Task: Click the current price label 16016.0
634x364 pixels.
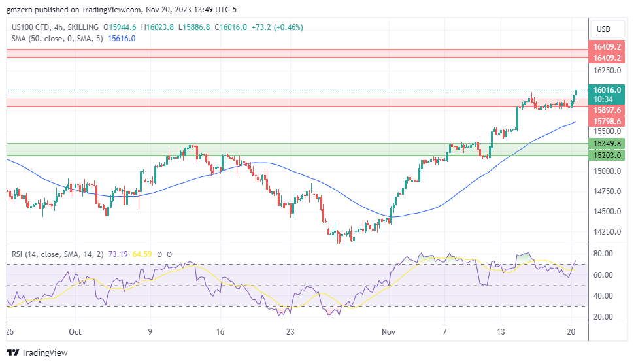Action: [607, 90]
